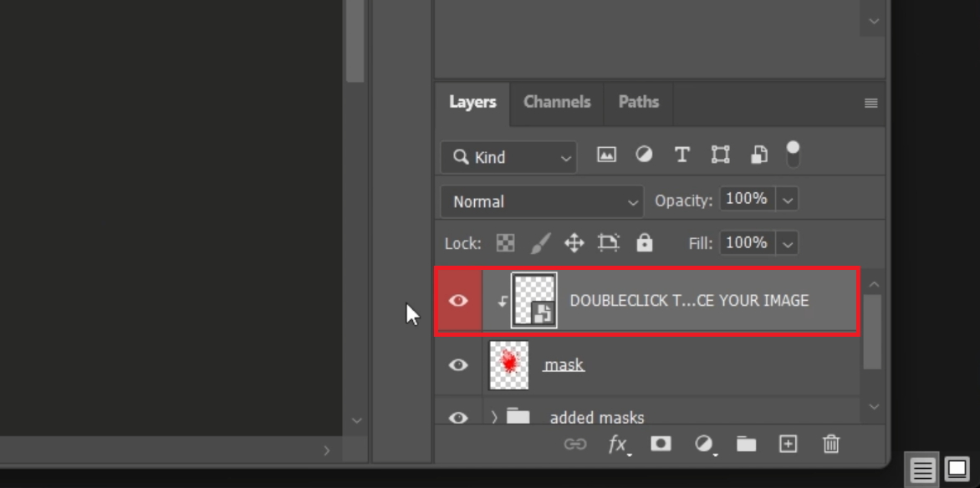Open the Layers panel hamburger menu
Viewport: 980px width, 488px height.
[870, 103]
